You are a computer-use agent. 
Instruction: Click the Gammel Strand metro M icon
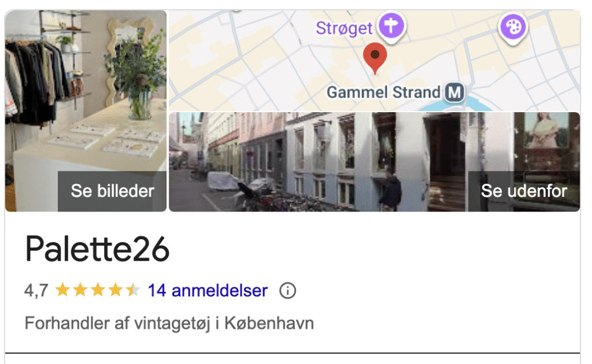click(454, 92)
